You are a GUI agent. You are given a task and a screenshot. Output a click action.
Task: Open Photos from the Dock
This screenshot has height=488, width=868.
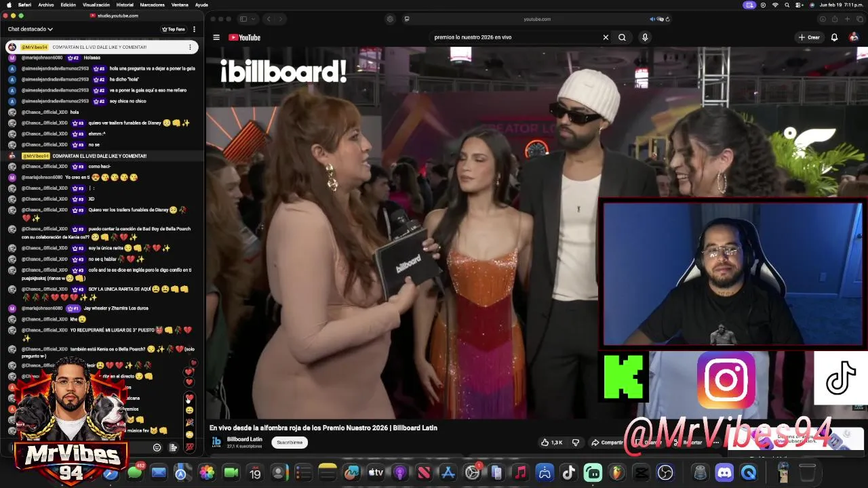[x=207, y=472]
